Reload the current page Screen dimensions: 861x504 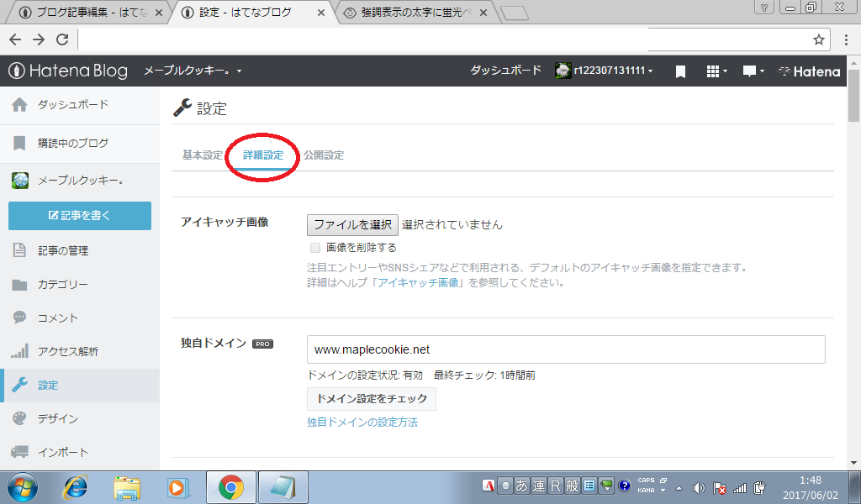click(x=62, y=39)
